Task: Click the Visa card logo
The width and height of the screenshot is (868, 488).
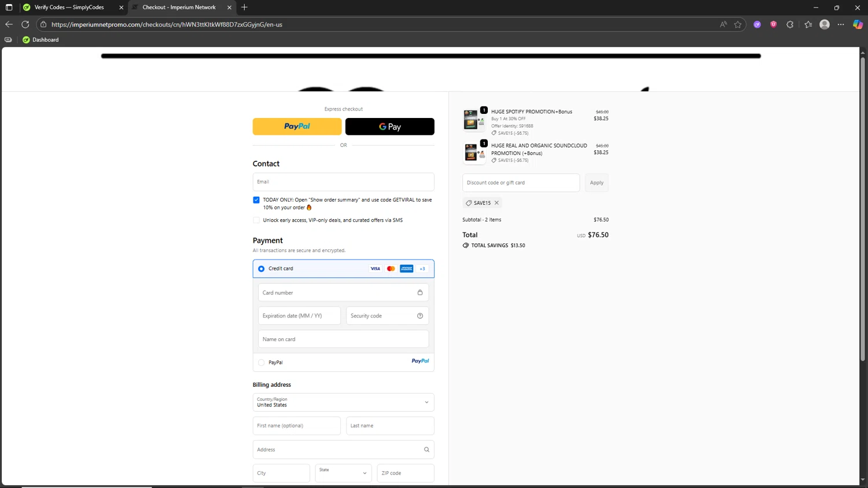Action: 375,268
